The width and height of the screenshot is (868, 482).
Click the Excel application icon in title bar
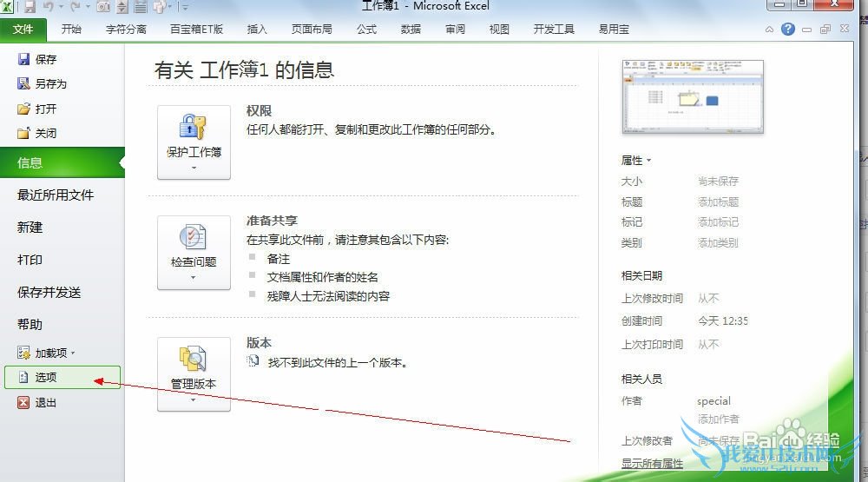pyautogui.click(x=7, y=6)
